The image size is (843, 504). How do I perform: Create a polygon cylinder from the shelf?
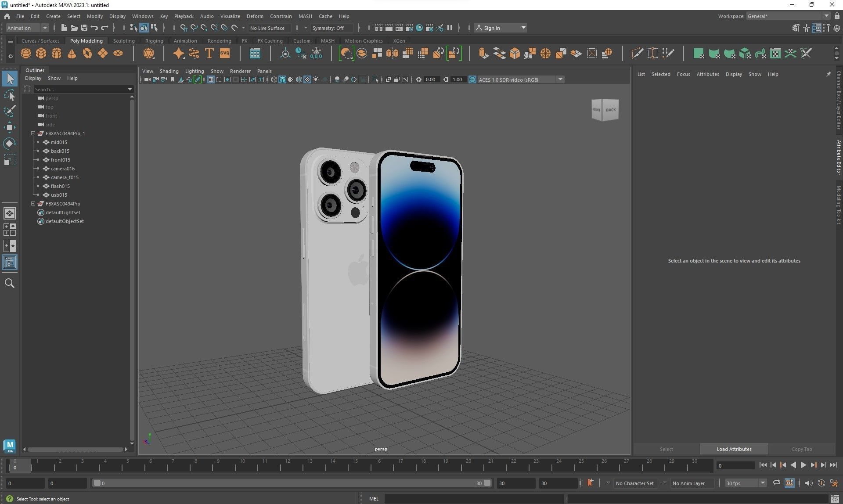pos(57,54)
